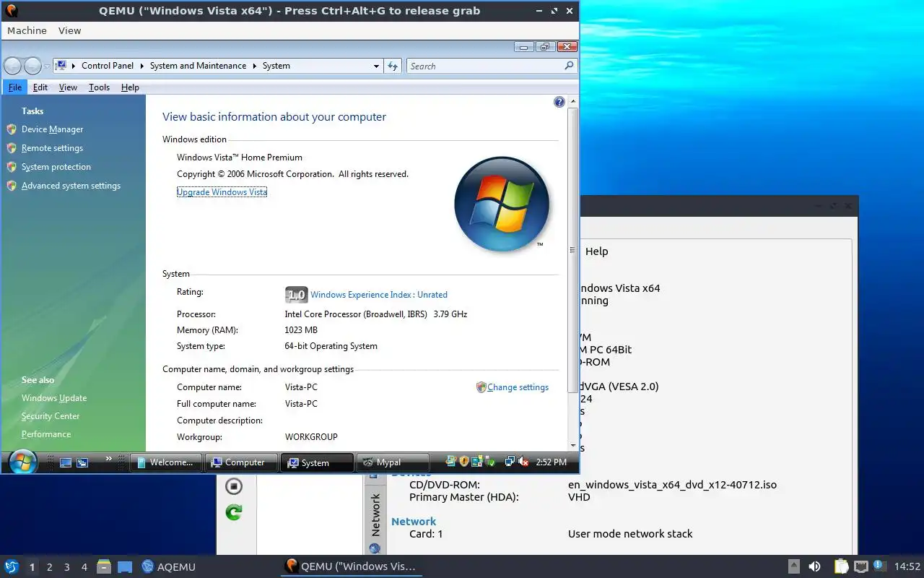Click Show Desktop in Vista quick launch
Image resolution: width=924 pixels, height=578 pixels.
(x=66, y=462)
